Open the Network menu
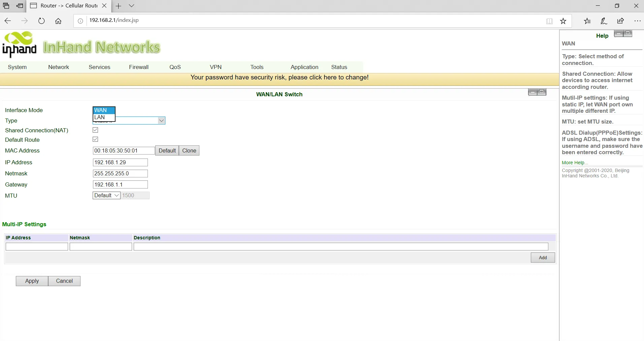This screenshot has height=341, width=644. pos(59,67)
